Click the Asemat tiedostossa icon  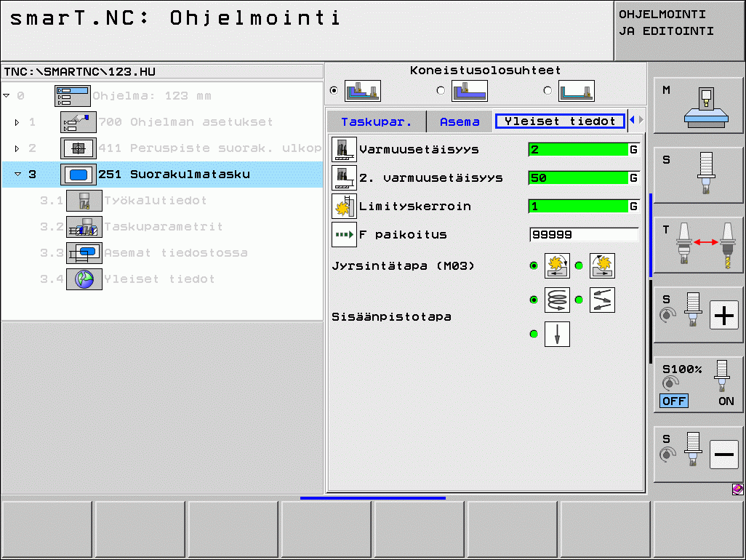click(x=84, y=252)
